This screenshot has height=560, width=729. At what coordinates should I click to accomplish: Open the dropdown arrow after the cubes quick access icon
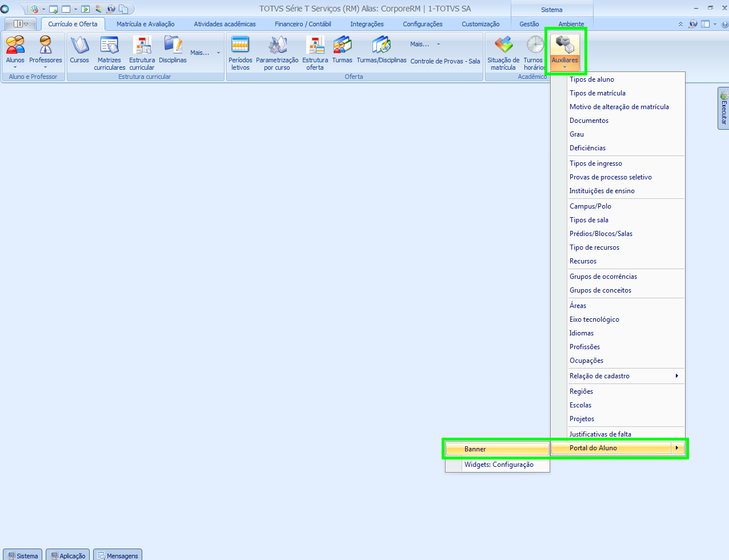[43, 9]
